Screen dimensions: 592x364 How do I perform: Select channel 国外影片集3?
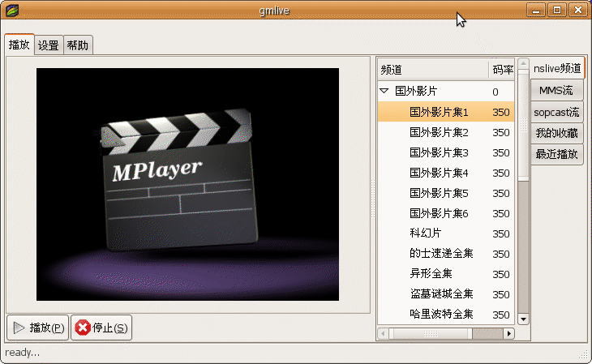[446, 152]
